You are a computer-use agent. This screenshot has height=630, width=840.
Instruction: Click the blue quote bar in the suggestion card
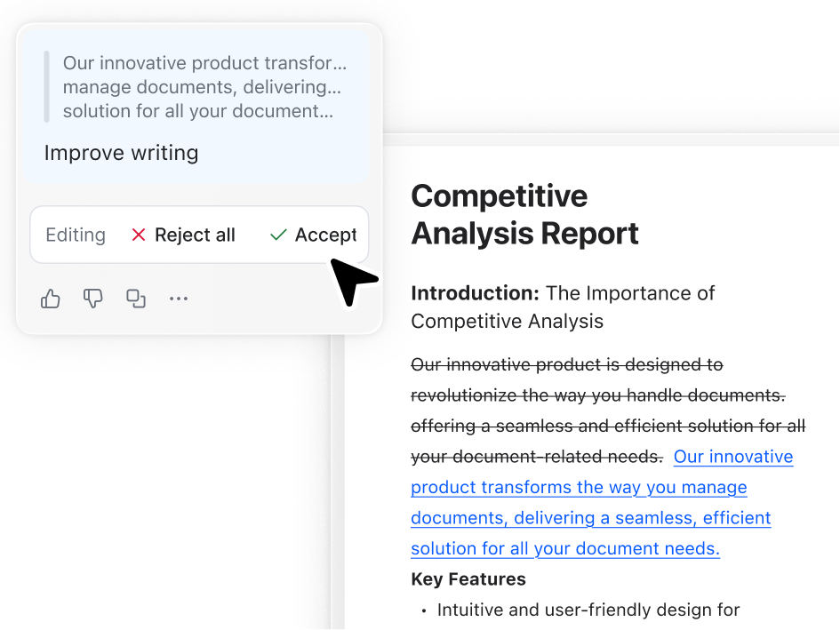coord(46,87)
